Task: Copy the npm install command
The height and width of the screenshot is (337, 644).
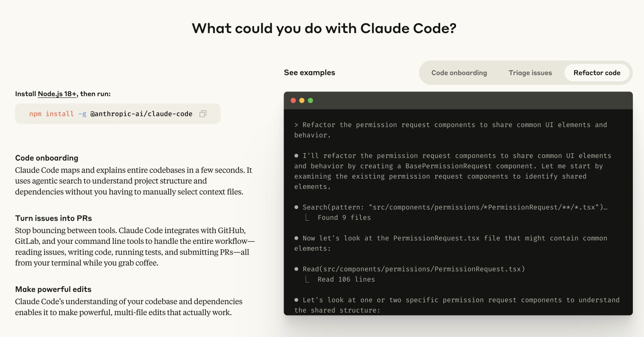Action: click(x=203, y=114)
